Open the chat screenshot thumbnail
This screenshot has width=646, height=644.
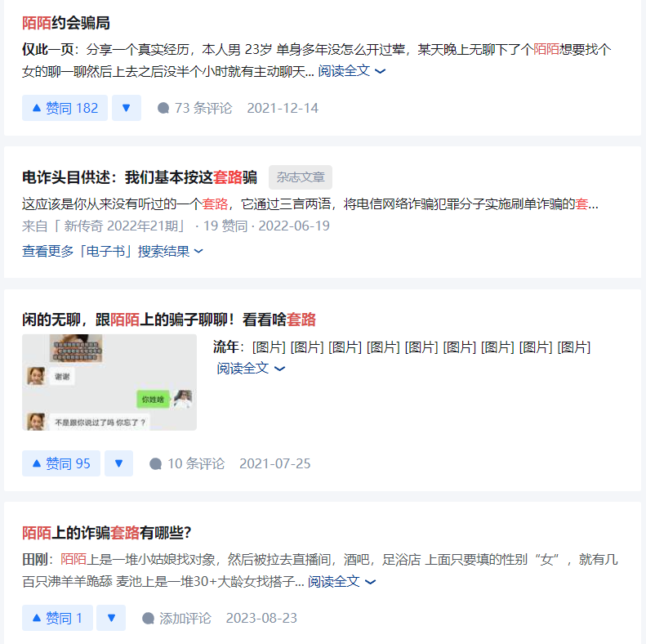tap(109, 382)
